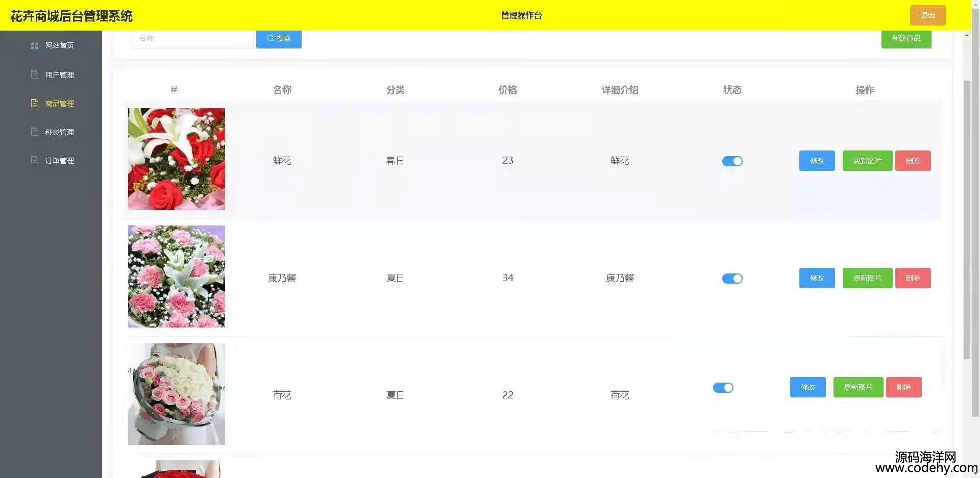Viewport: 980px width, 478px height.
Task: Click the 花卉商城后台管理系统 title
Action: [x=71, y=16]
